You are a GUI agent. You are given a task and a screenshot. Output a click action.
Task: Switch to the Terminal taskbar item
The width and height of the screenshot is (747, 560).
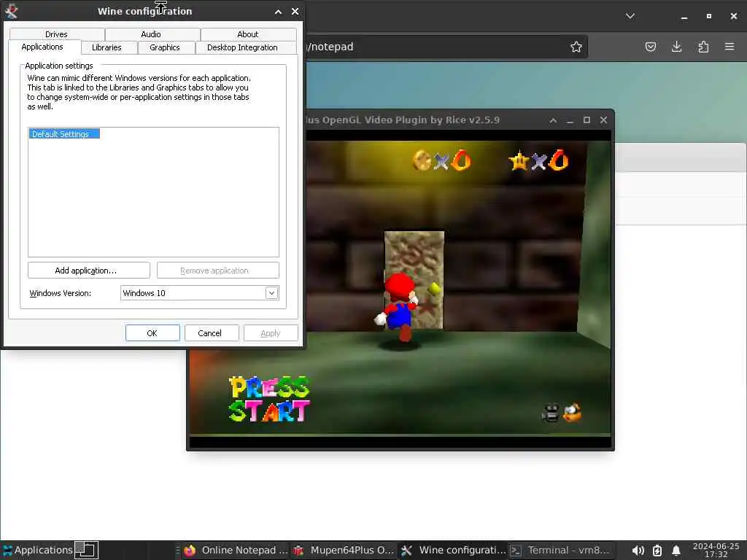(x=561, y=550)
